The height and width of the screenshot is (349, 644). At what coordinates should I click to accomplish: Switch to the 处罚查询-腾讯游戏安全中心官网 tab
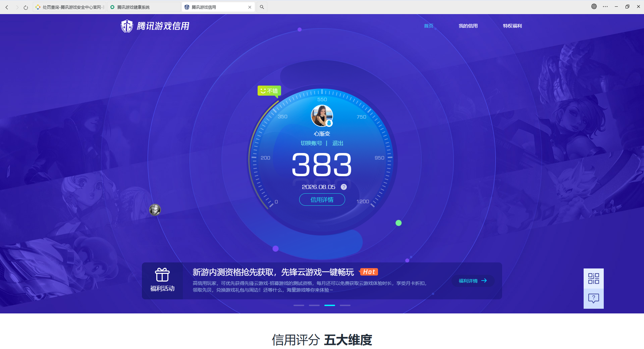69,7
